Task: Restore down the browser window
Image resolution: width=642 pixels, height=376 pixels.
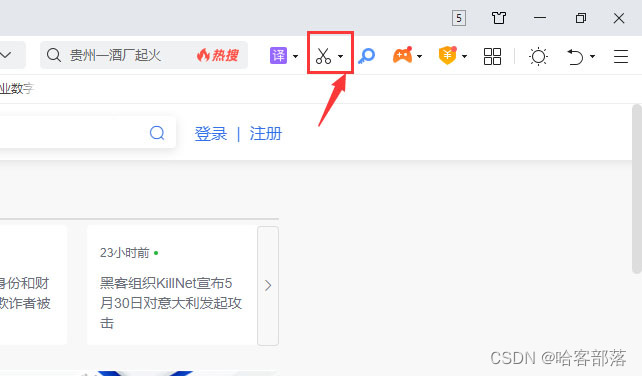Action: tap(581, 18)
